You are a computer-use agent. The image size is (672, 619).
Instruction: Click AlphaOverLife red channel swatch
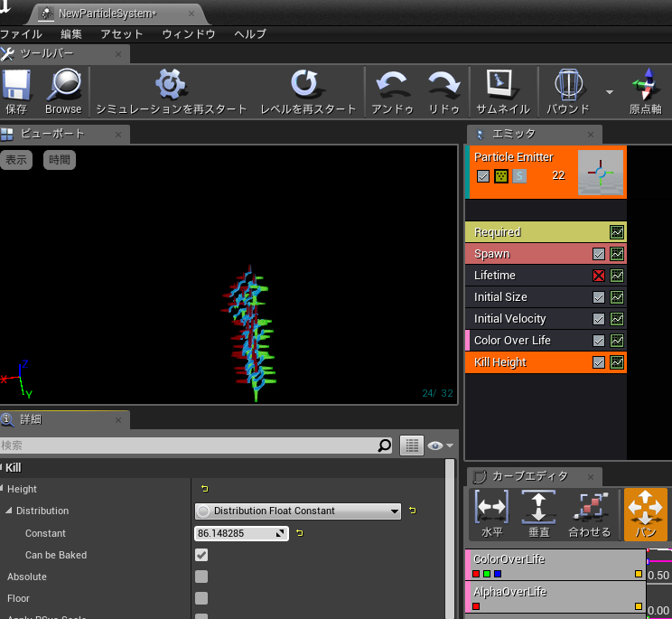(476, 606)
